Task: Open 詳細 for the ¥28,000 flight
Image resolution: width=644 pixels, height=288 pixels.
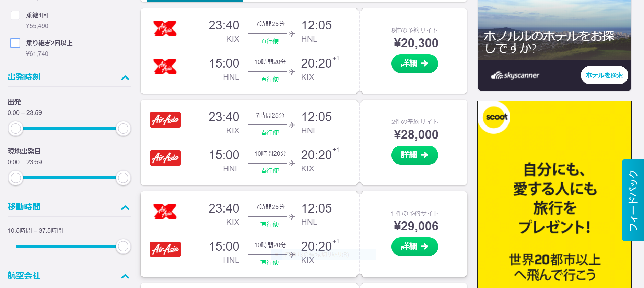Action: (414, 155)
